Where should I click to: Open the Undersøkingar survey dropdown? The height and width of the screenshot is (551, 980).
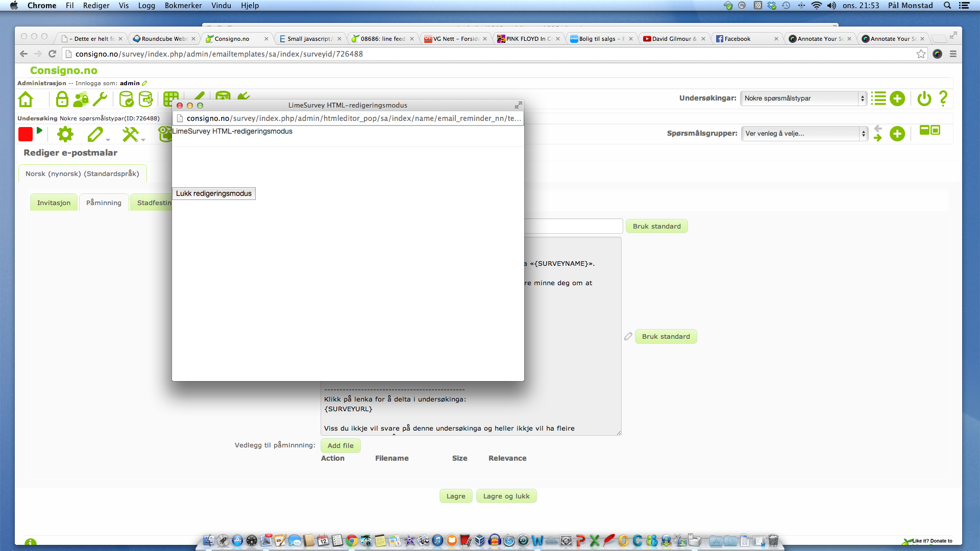[x=803, y=98]
